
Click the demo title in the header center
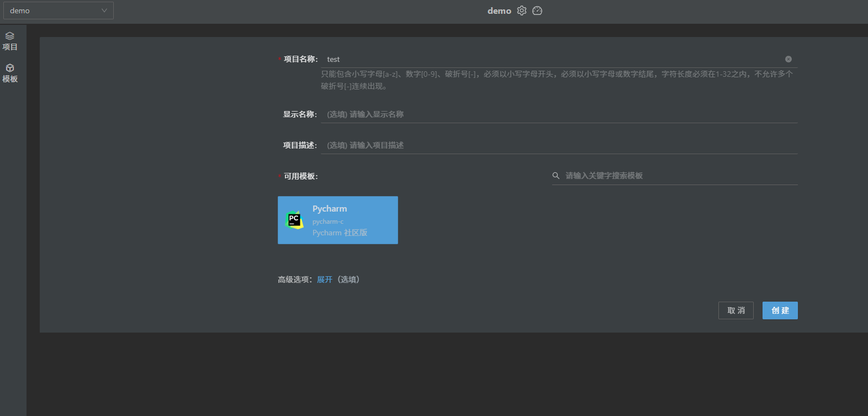[x=499, y=11]
